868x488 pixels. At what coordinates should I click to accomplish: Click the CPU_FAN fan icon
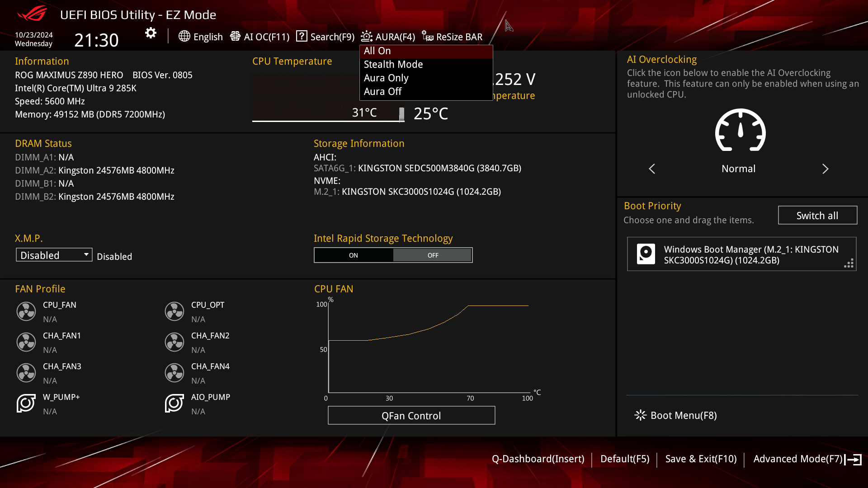pyautogui.click(x=26, y=311)
